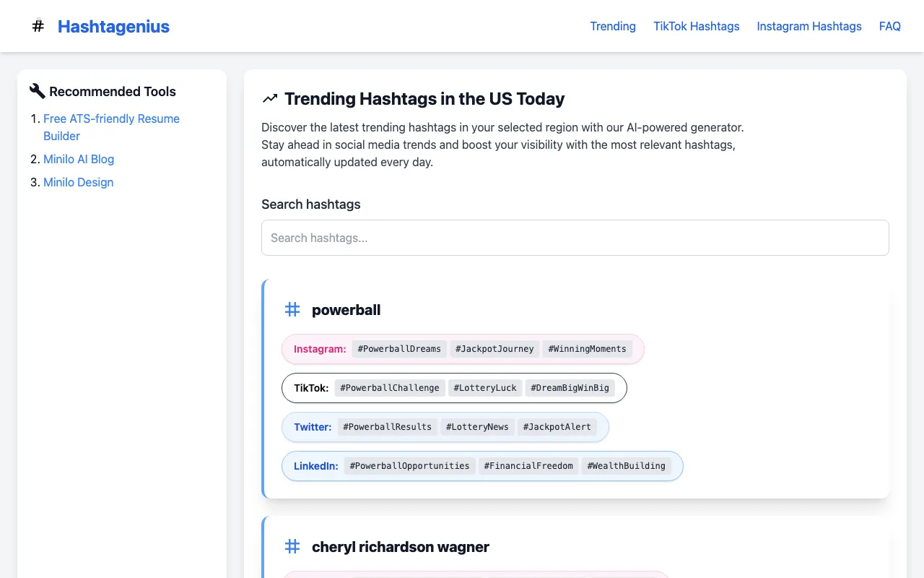Screen dimensions: 924x578
Task: Select the #PowerballOpportunities hashtag
Action: coord(410,466)
